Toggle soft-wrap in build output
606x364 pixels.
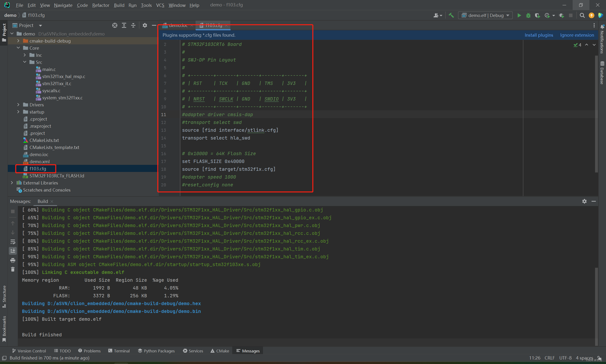coord(13,242)
